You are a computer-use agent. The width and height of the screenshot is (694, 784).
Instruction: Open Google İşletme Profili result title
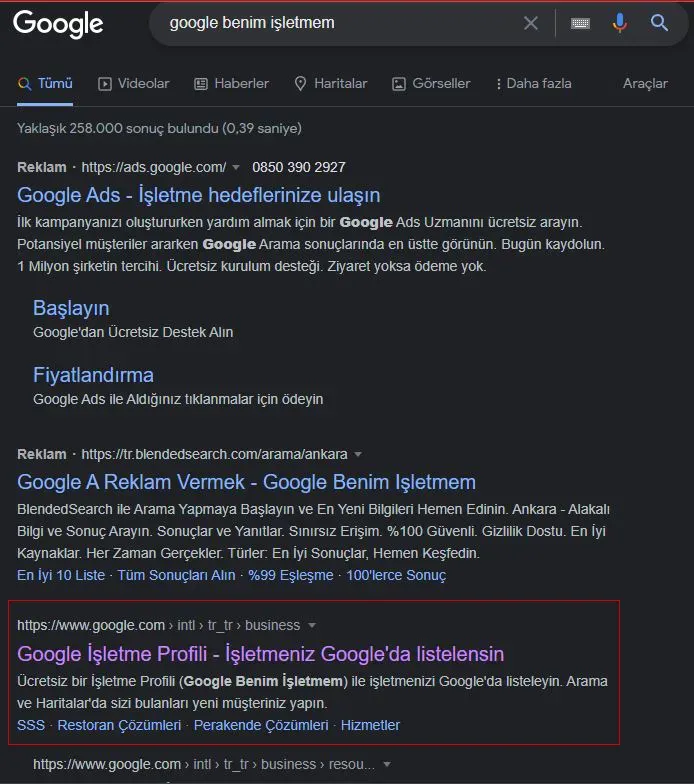260,654
